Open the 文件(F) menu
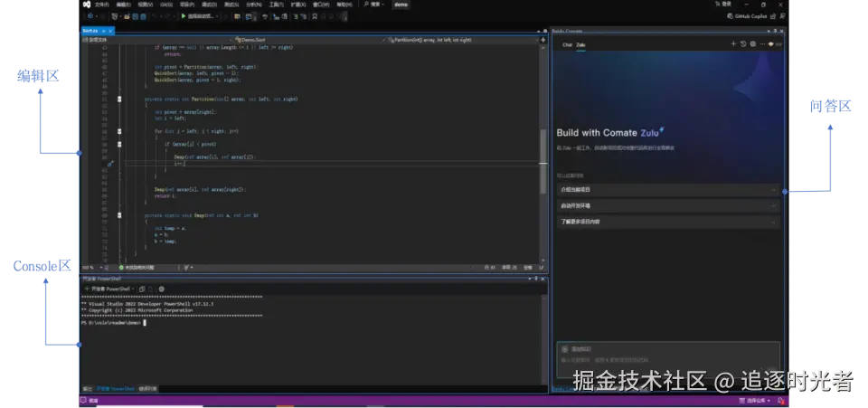 click(x=101, y=5)
